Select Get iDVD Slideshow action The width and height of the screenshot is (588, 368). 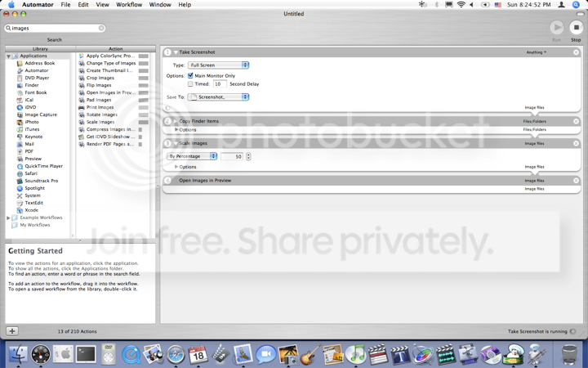[x=110, y=137]
